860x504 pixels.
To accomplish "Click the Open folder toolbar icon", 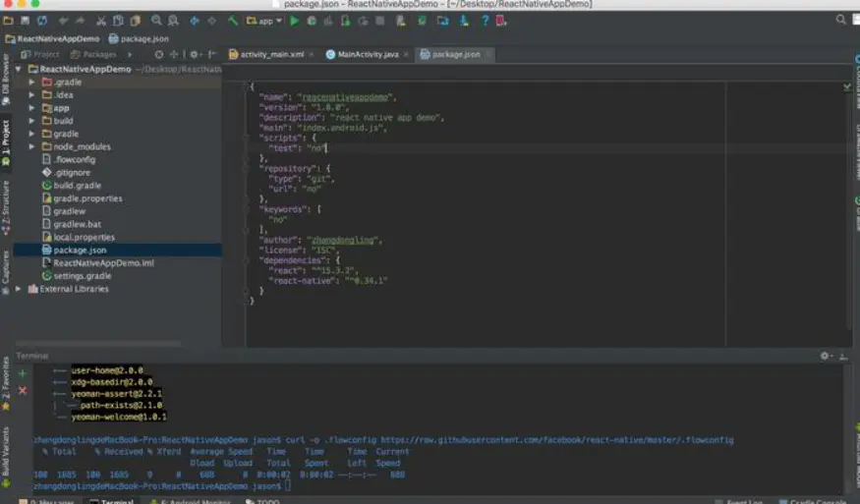I will (8, 21).
